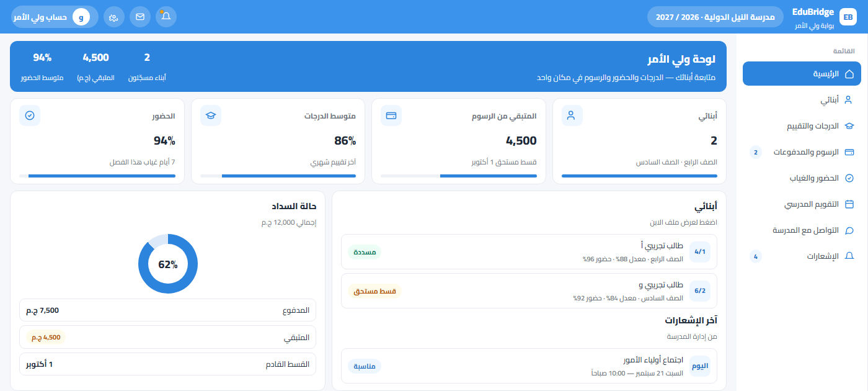This screenshot has width=868, height=391.
Task: Click school year chip مدرسة النيل الدولية
Action: coord(715,17)
